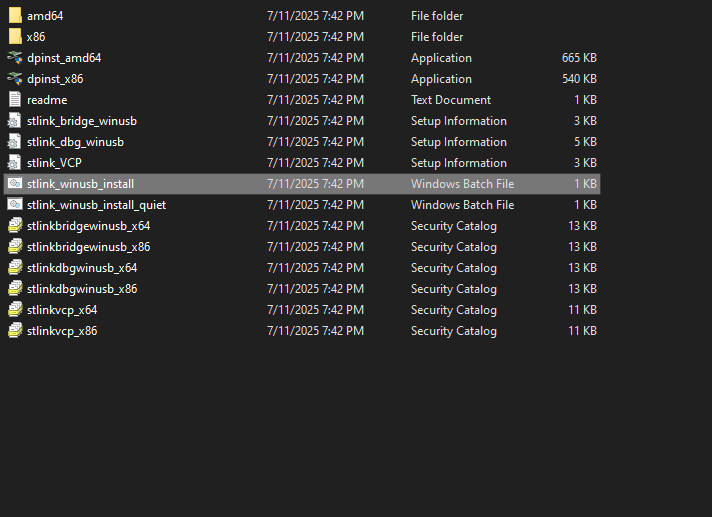Select the dpinst_amd64 application icon
This screenshot has height=517, width=712.
pyautogui.click(x=15, y=58)
